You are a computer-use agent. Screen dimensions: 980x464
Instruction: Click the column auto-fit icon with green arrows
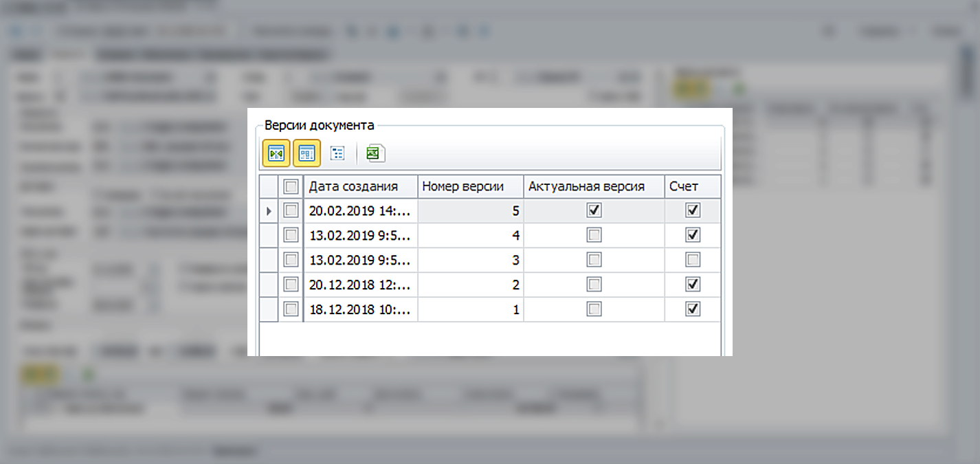[x=276, y=153]
